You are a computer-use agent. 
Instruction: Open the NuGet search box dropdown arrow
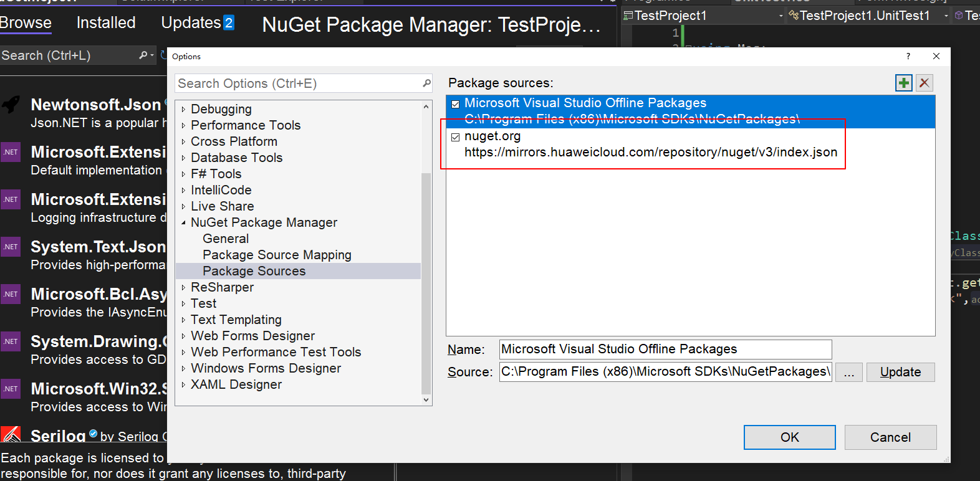point(152,55)
